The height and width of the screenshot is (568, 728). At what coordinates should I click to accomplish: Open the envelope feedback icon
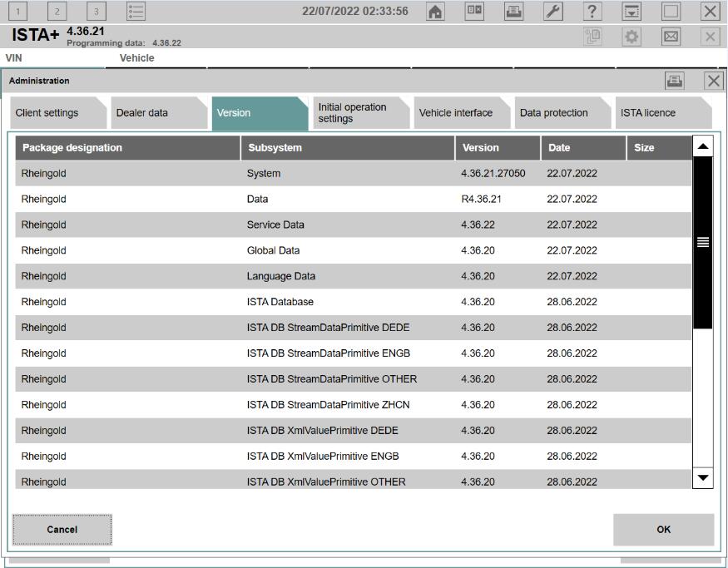pos(671,37)
